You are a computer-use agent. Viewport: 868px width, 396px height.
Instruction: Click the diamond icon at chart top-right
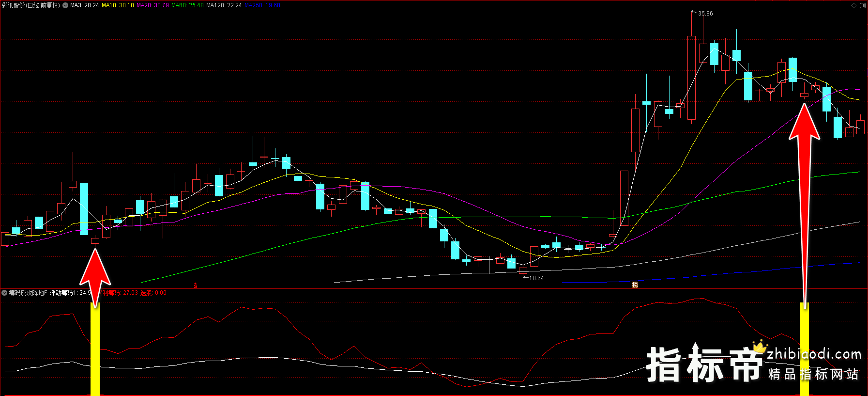853,5
